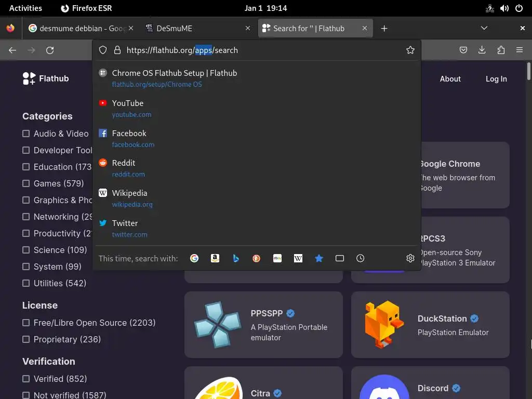Open search settings gear icon
532x399 pixels.
pos(410,259)
